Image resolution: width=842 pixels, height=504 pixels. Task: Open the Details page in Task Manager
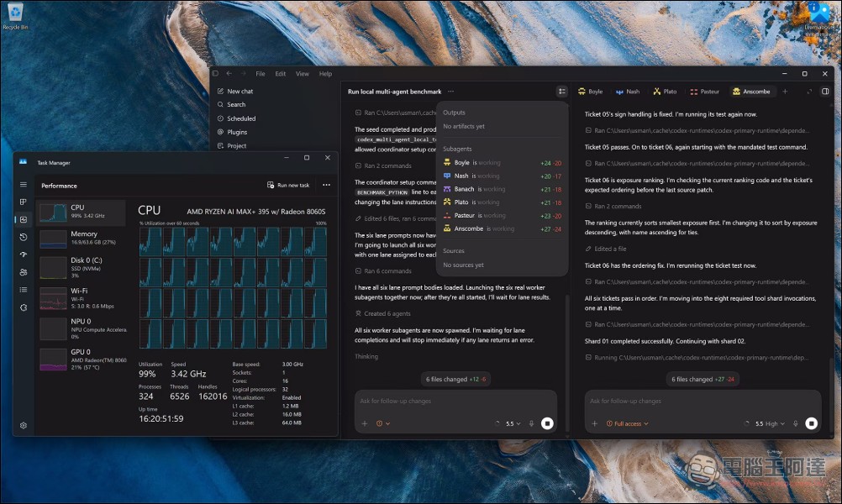pyautogui.click(x=23, y=290)
